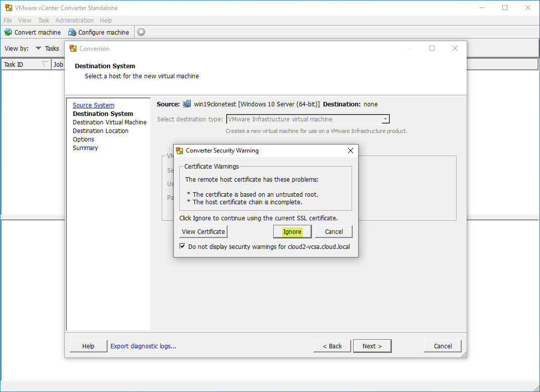This screenshot has height=392, width=540.
Task: Cancel the Converter Security Warning dialog
Action: 334,231
